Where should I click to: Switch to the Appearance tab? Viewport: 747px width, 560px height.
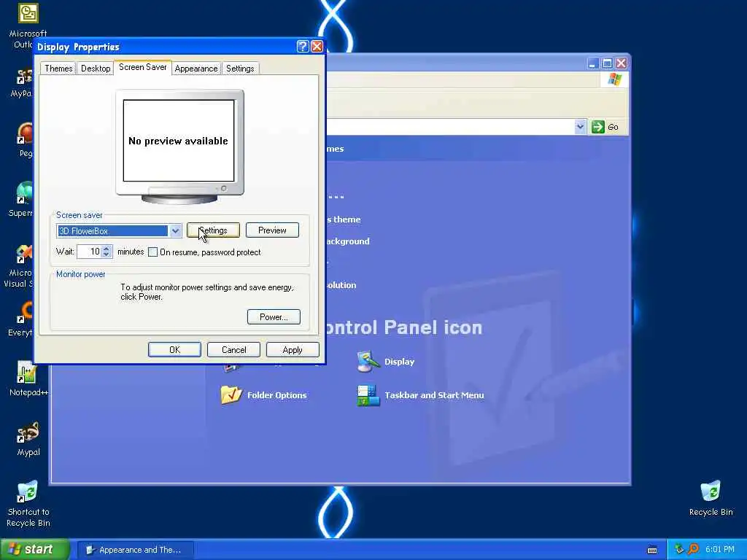point(196,68)
